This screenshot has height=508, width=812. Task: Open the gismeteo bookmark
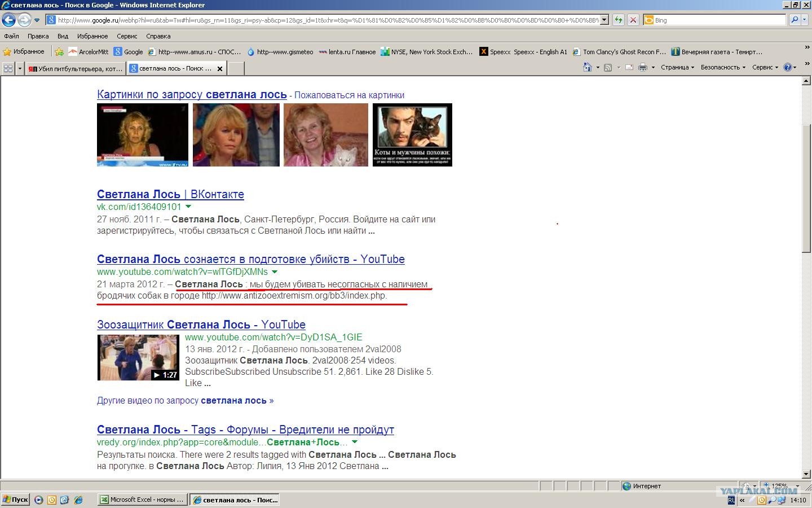[280, 51]
